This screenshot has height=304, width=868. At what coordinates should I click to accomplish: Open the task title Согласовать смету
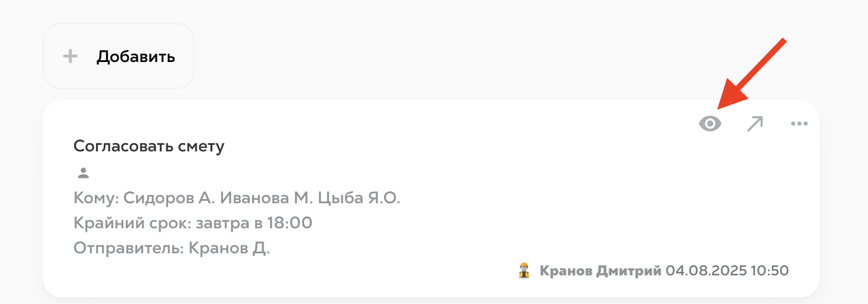(149, 146)
